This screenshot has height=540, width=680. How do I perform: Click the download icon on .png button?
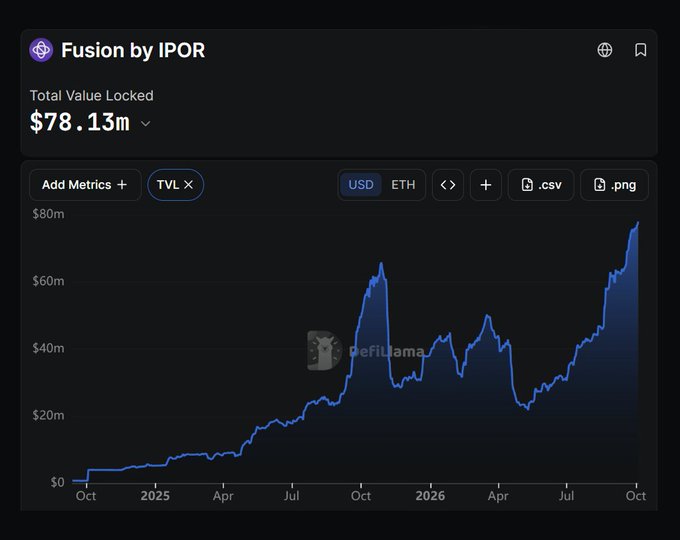point(600,185)
